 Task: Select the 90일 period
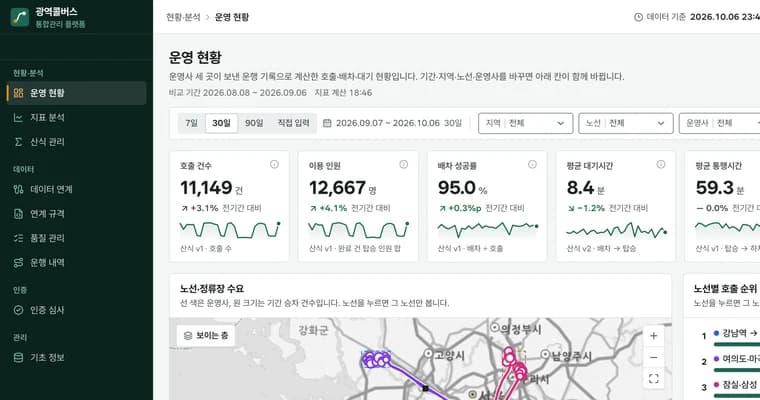(x=254, y=123)
